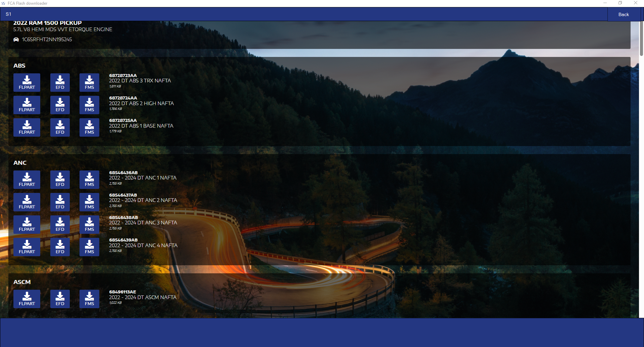This screenshot has width=644, height=347.
Task: Download FLPART for ANC 1 NAFTA
Action: point(27,180)
